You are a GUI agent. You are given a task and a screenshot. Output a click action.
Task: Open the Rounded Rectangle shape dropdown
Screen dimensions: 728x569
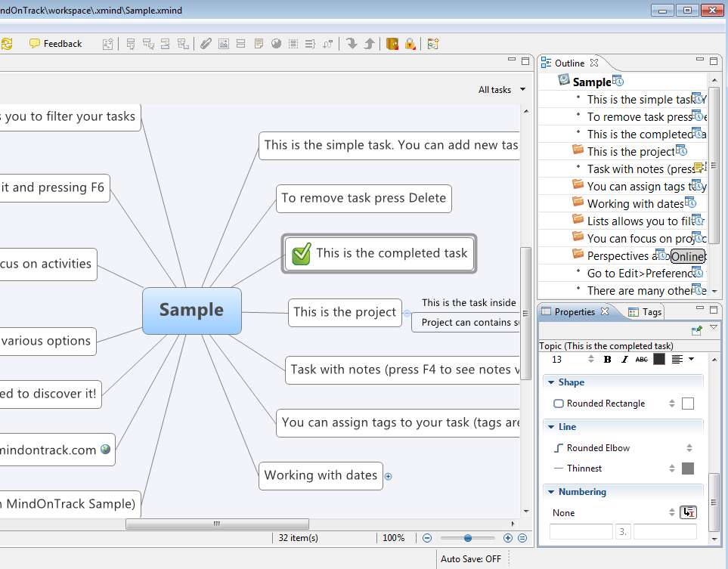point(671,404)
